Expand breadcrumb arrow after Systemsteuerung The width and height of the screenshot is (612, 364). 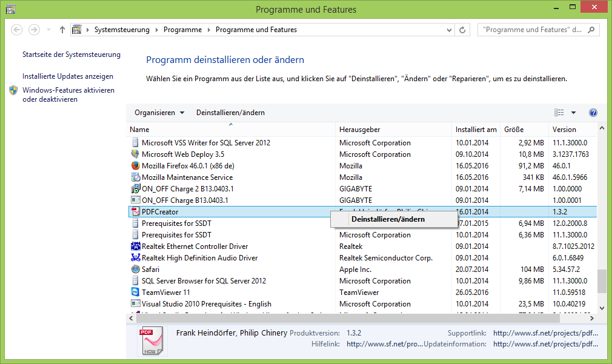[x=156, y=30]
